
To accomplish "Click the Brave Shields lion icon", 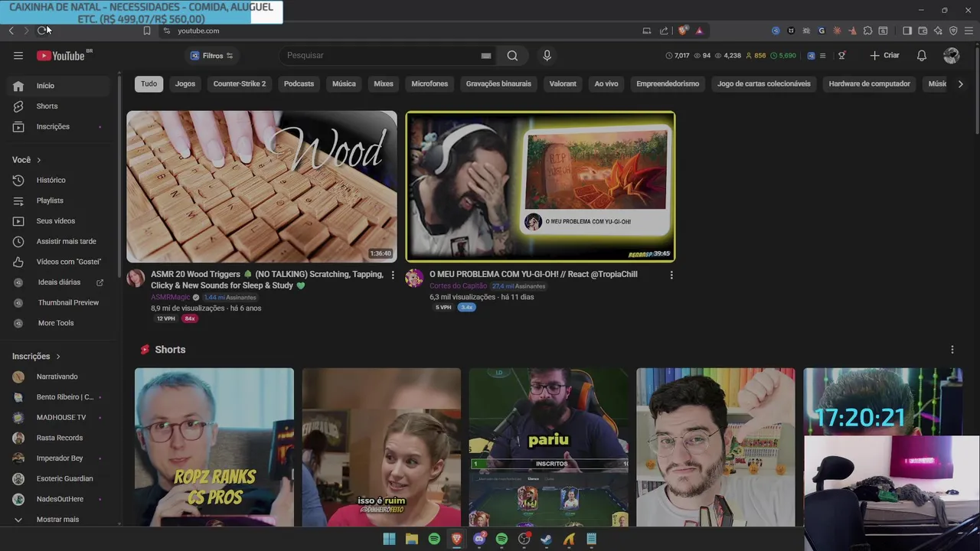I will point(682,31).
